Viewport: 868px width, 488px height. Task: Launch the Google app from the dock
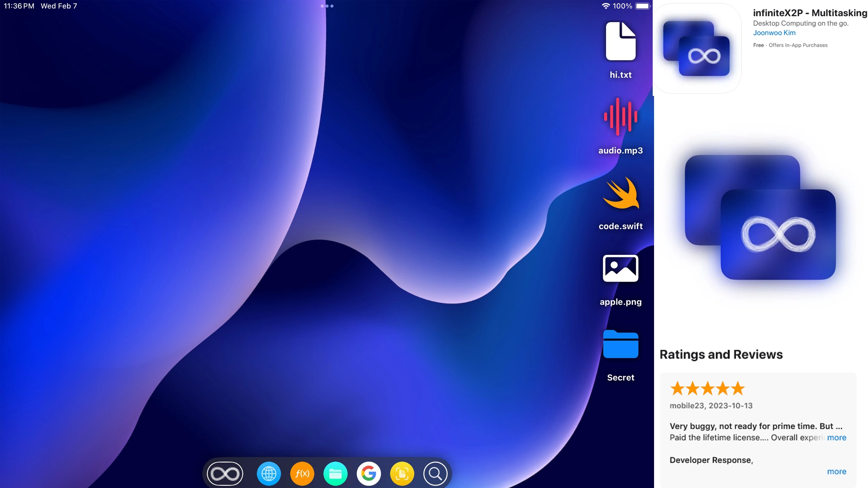pos(369,473)
